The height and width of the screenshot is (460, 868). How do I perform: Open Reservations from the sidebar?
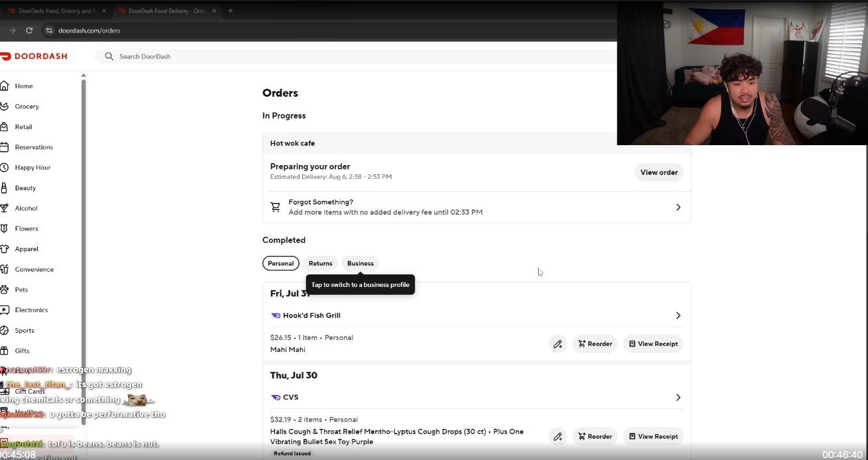click(x=33, y=147)
